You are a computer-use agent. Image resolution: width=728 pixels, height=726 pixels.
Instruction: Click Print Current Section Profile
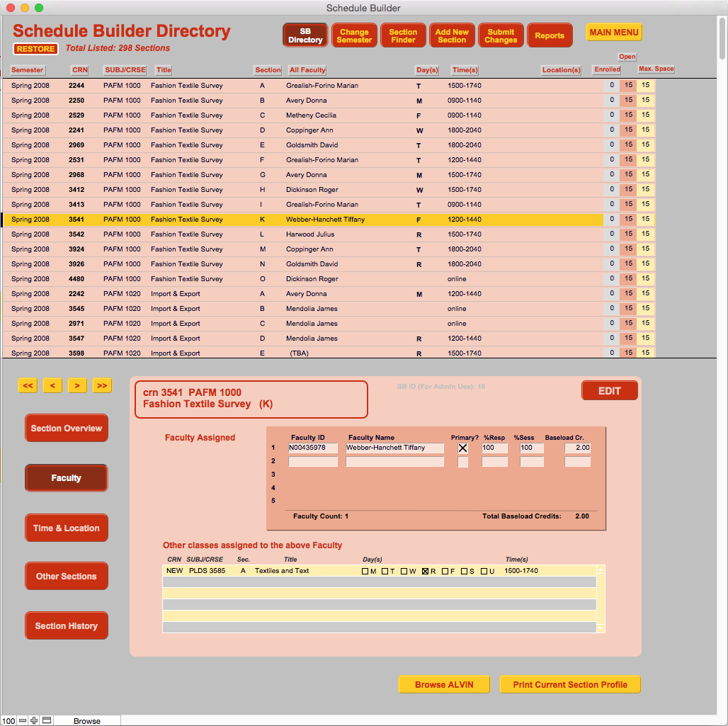tap(570, 685)
